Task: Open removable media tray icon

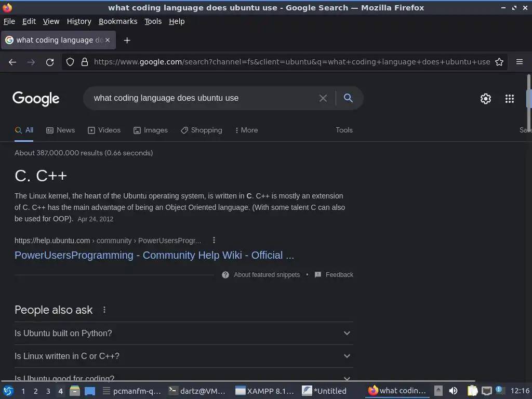Action: tap(438, 391)
